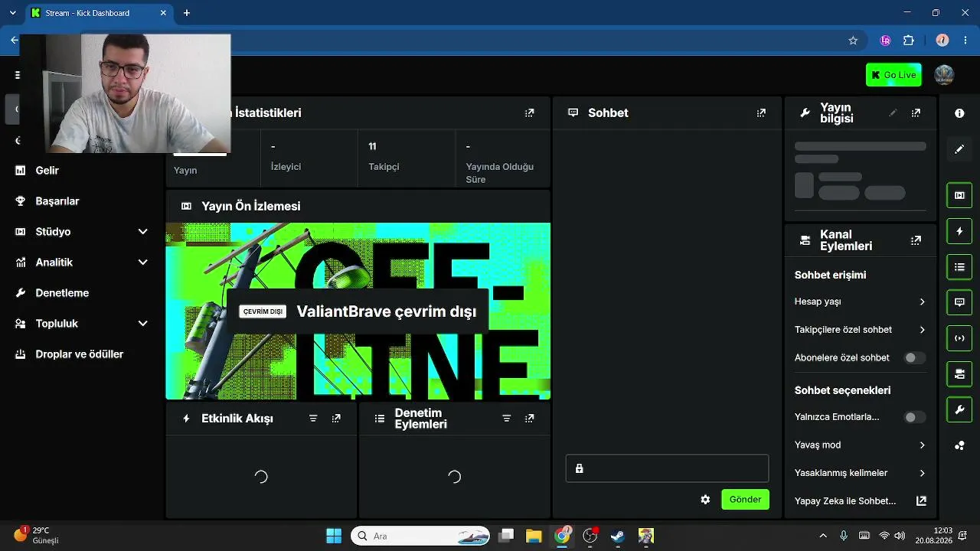Filter the Denetim Eylemleri list

(x=506, y=419)
